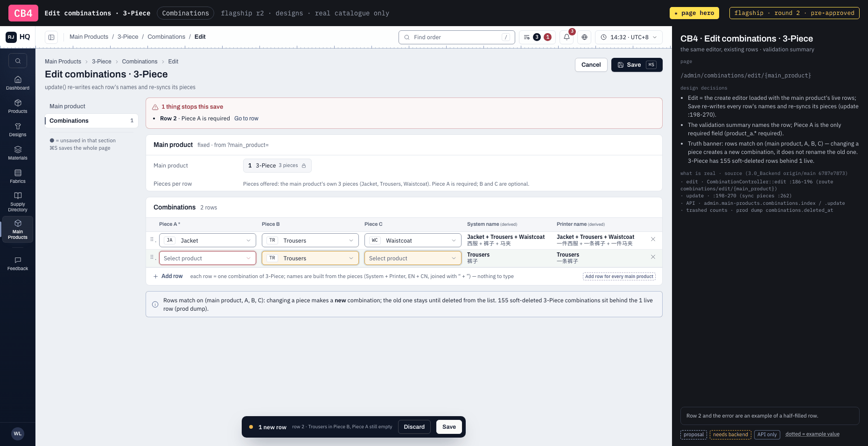This screenshot has height=446, width=868.
Task: Click Add row for every main product
Action: pos(619,276)
